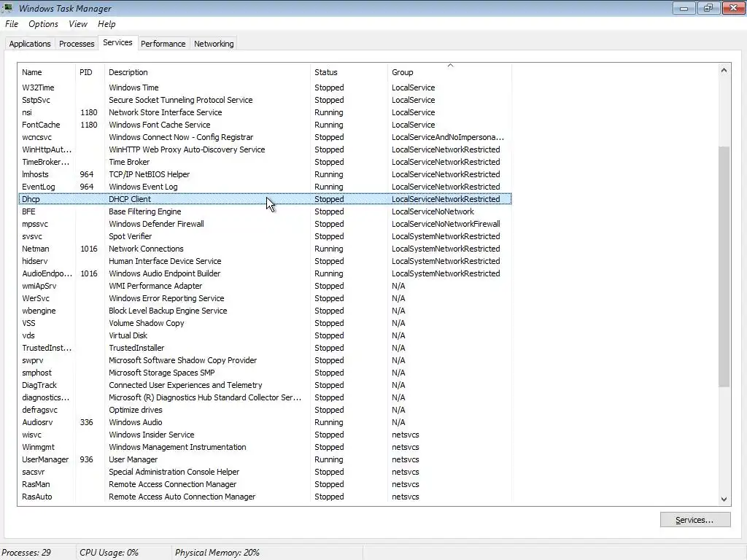Switch to the Performance tab
Image resolution: width=747 pixels, height=560 pixels.
coord(163,44)
